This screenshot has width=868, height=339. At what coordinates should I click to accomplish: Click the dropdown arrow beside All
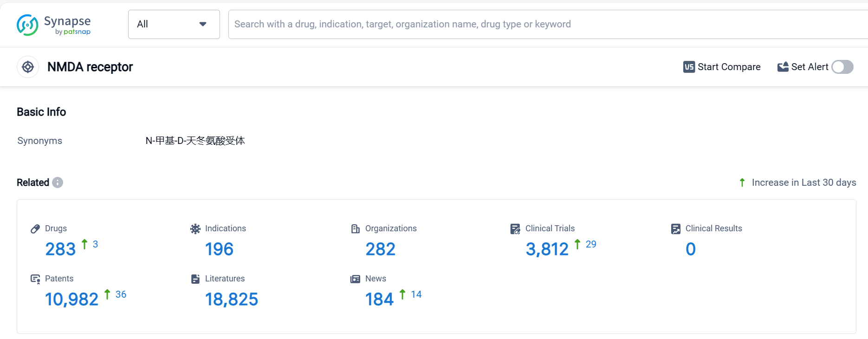(203, 24)
